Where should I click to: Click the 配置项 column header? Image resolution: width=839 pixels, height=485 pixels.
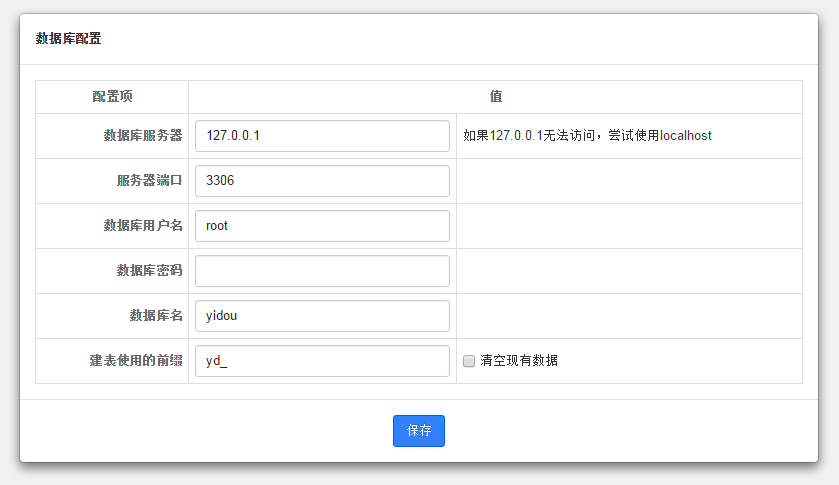click(112, 96)
